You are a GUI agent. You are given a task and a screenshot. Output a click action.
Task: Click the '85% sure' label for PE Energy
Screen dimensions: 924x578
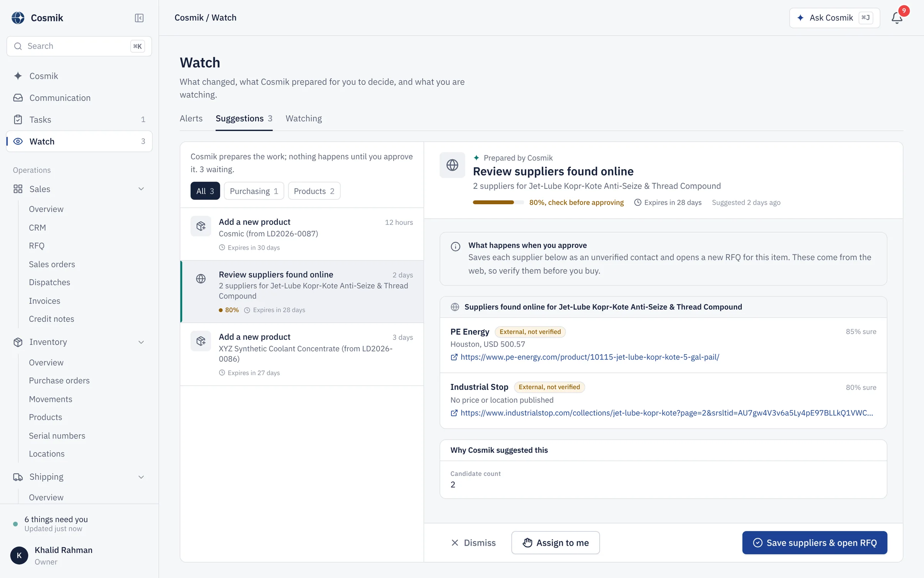(x=861, y=332)
